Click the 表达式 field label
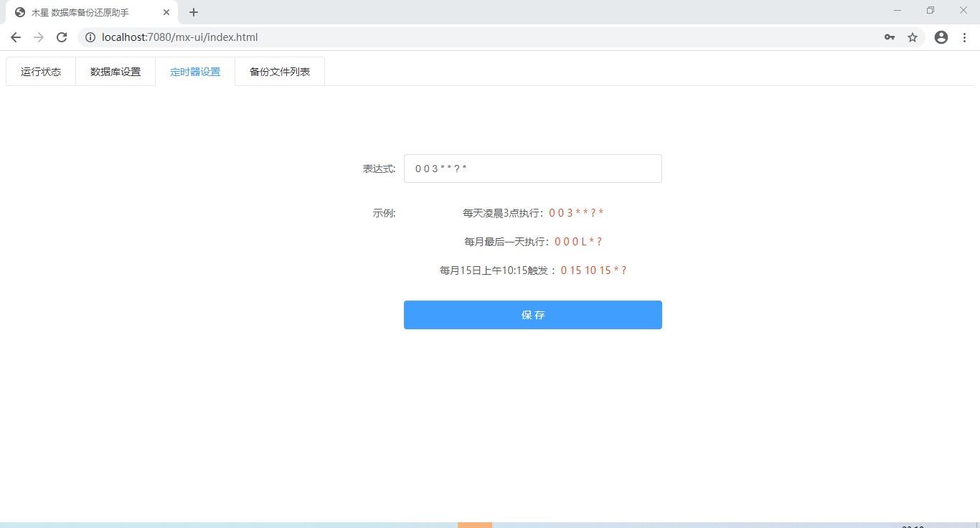 pos(379,169)
